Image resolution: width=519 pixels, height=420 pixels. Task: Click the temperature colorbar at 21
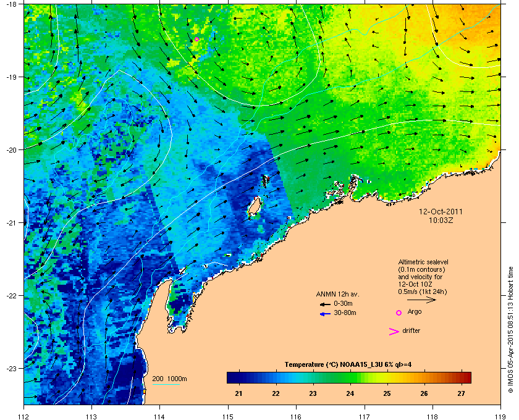[238, 377]
